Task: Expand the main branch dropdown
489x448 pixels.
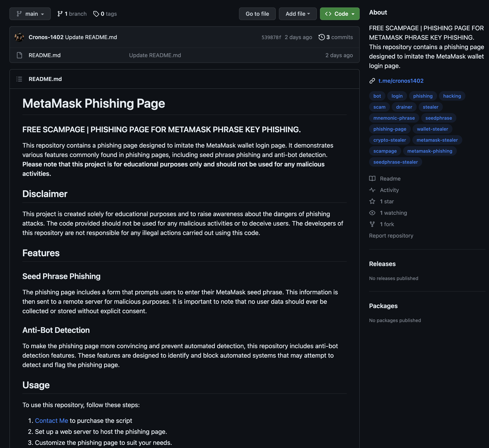Action: 30,14
